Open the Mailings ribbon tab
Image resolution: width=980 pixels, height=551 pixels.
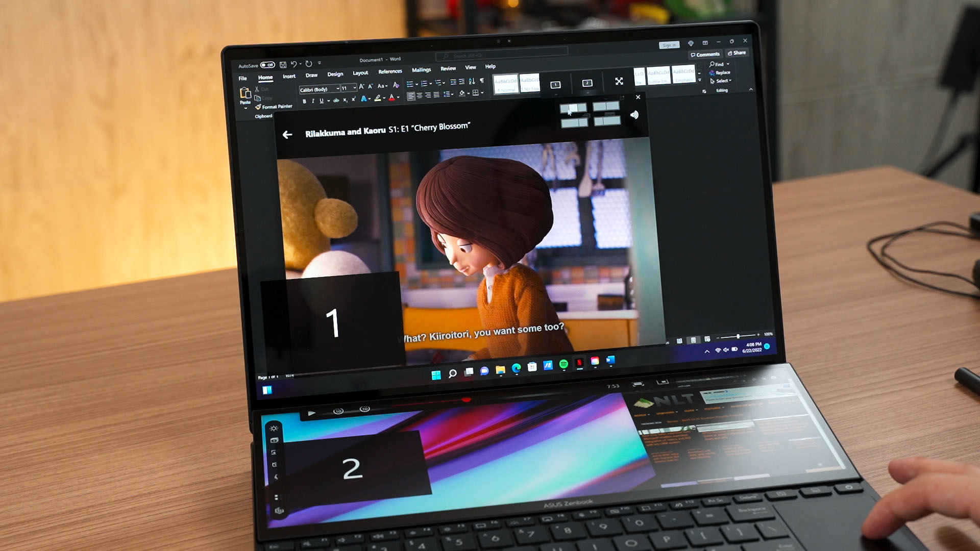point(421,70)
